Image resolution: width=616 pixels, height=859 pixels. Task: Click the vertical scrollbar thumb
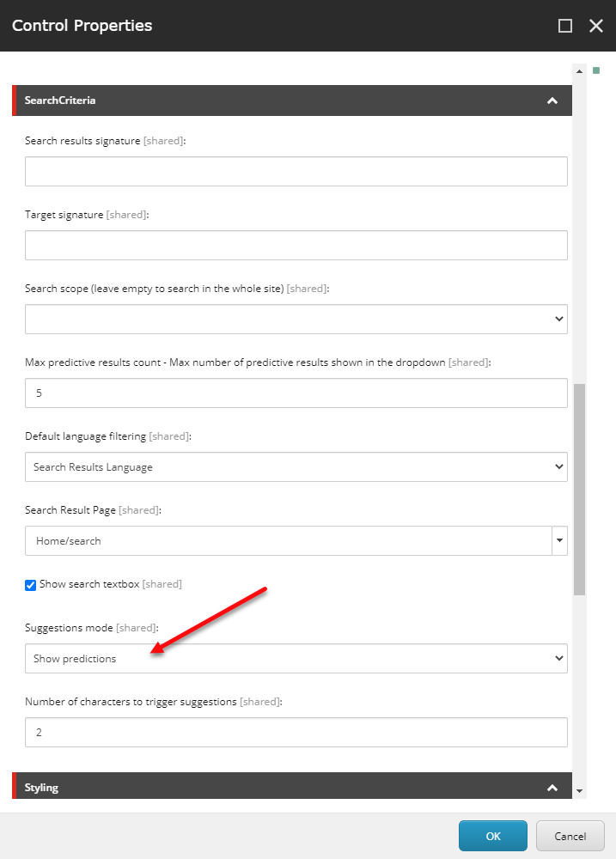pyautogui.click(x=579, y=490)
